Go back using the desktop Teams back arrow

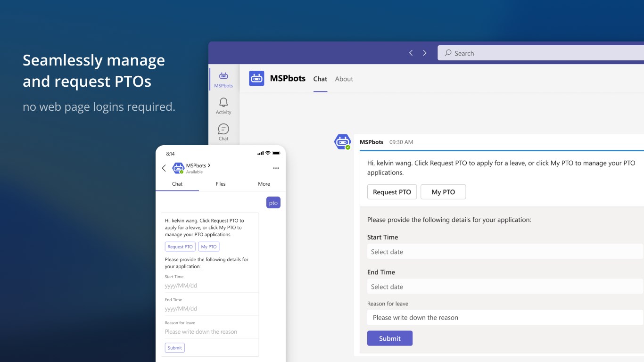tap(411, 53)
